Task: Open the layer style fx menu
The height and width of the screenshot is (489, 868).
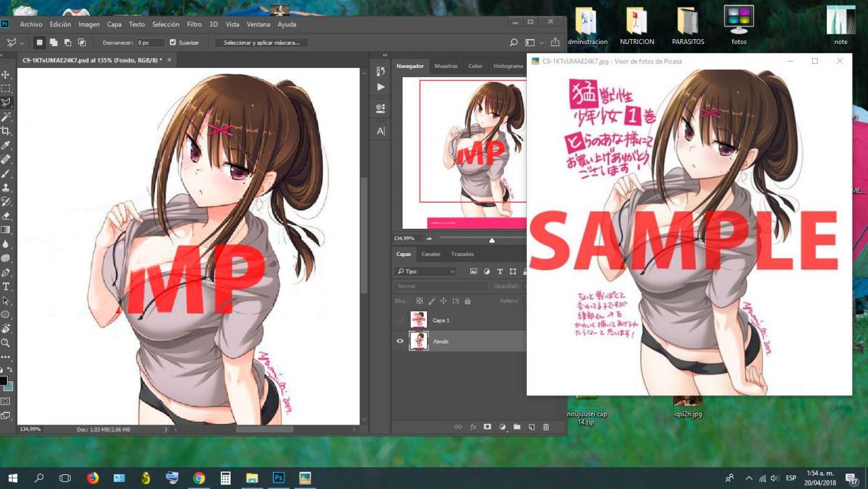Action: click(472, 427)
